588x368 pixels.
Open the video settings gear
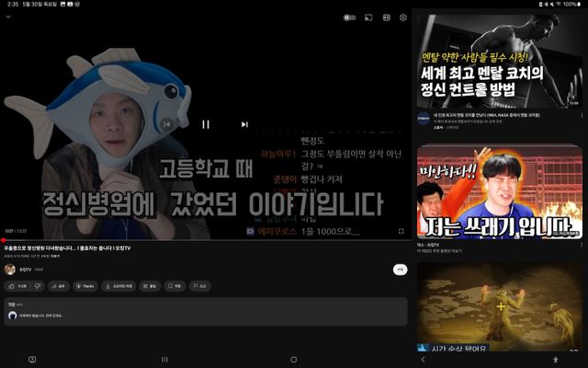403,17
